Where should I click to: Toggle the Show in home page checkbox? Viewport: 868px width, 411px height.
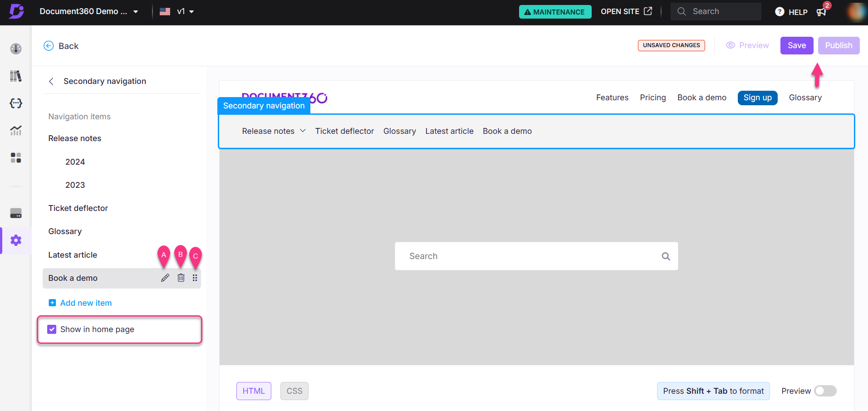point(52,329)
